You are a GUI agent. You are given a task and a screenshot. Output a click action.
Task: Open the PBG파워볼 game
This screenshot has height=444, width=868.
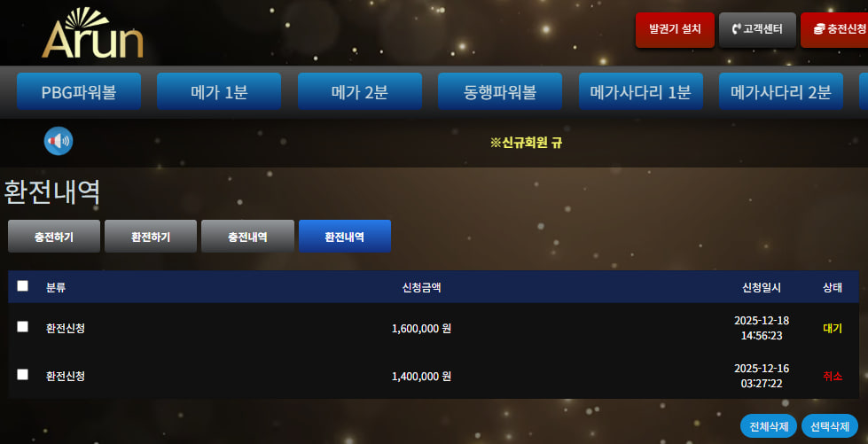(x=79, y=91)
